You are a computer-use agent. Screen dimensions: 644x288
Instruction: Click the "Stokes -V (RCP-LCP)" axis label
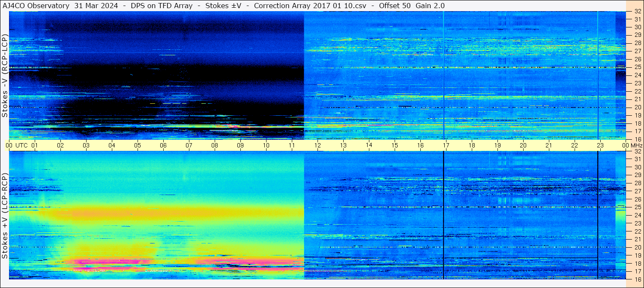5,76
